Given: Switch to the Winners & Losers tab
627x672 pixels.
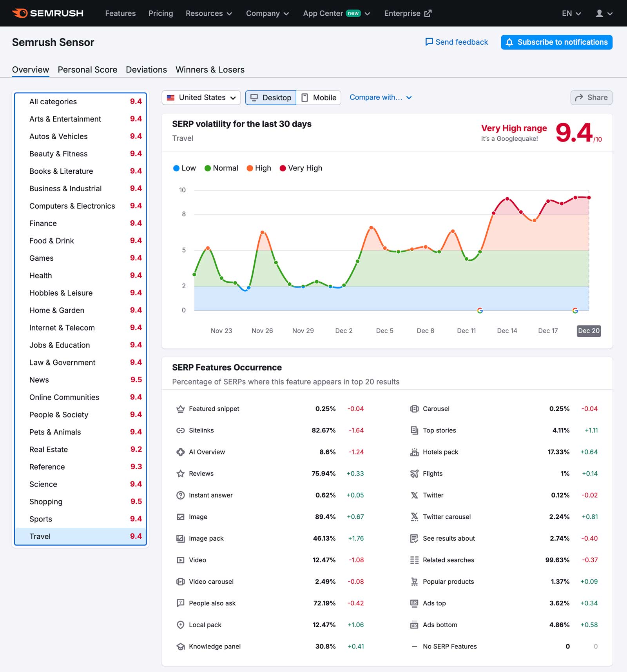Looking at the screenshot, I should (x=210, y=69).
